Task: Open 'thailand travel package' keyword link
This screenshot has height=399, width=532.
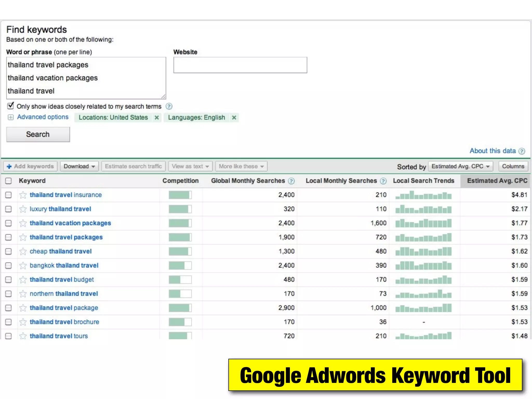Action: click(x=64, y=308)
